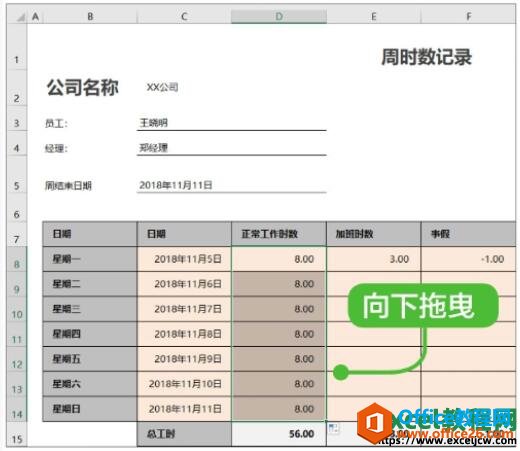Click the 星期一 cell
Screen dimensions: 520x451
[90, 259]
